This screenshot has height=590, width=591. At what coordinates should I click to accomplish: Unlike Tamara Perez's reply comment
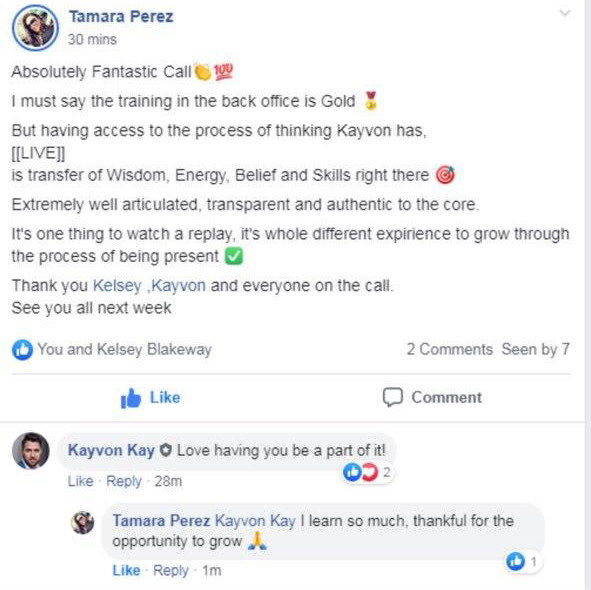click(x=126, y=570)
